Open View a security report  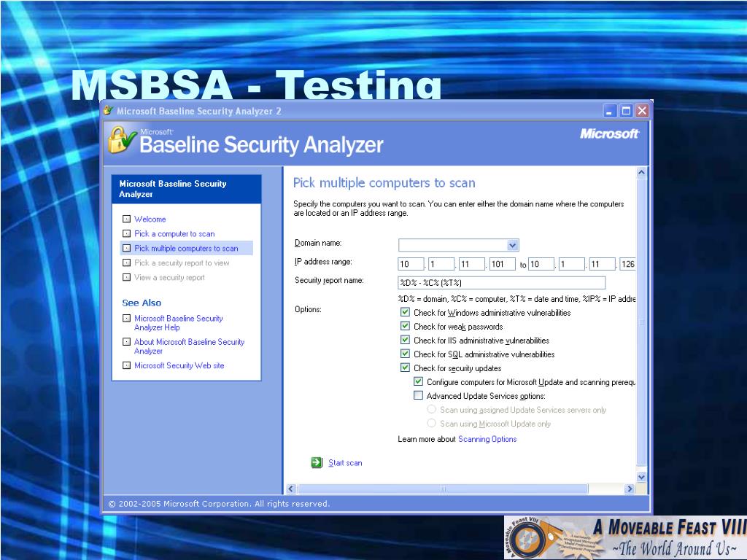169,277
